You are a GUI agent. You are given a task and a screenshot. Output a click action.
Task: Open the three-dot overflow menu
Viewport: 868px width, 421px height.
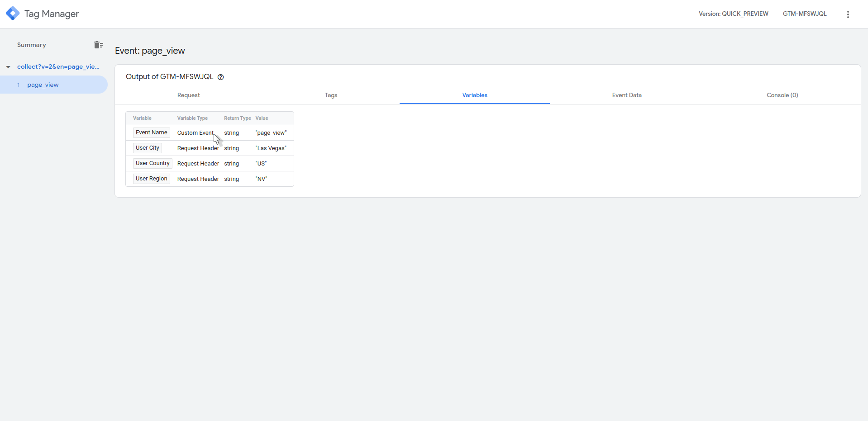(x=848, y=14)
